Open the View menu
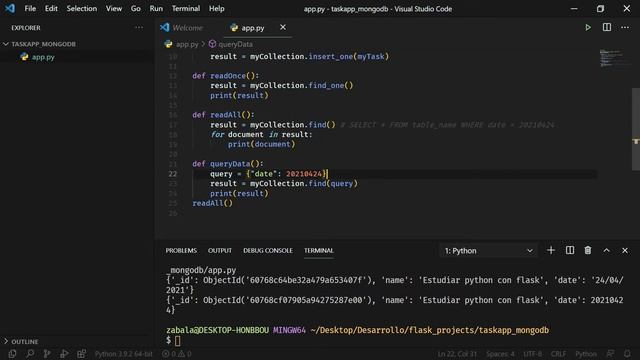This screenshot has width=640, height=360. (x=113, y=8)
